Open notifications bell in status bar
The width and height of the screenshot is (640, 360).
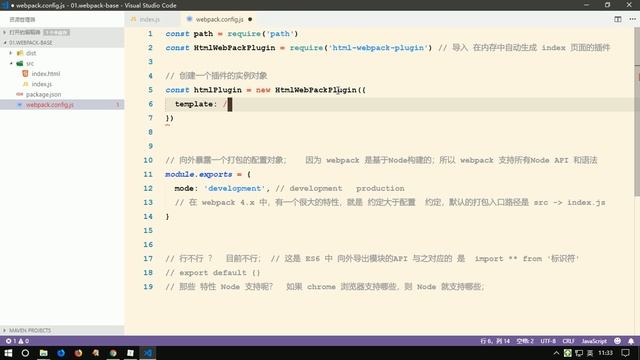(x=631, y=341)
